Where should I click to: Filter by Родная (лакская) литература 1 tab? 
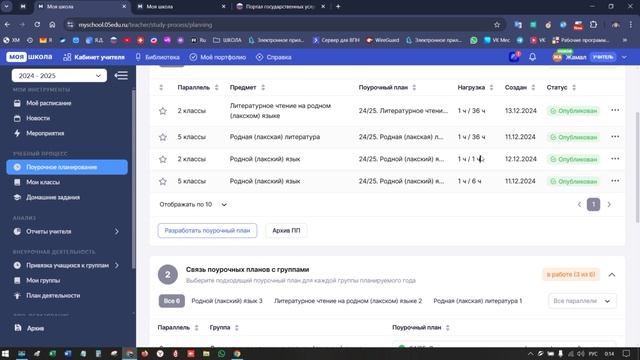pyautogui.click(x=478, y=301)
